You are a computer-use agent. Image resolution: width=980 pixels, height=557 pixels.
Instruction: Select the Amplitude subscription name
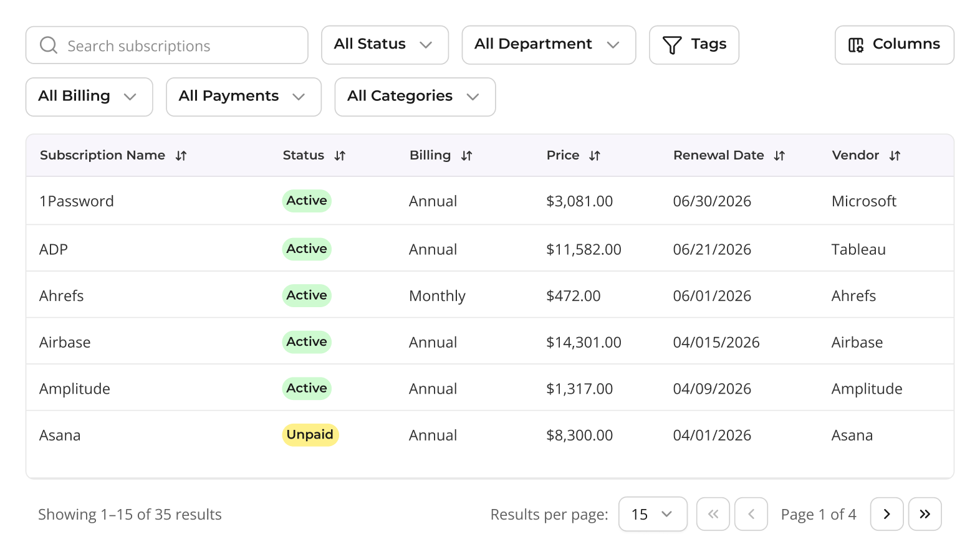click(x=75, y=389)
